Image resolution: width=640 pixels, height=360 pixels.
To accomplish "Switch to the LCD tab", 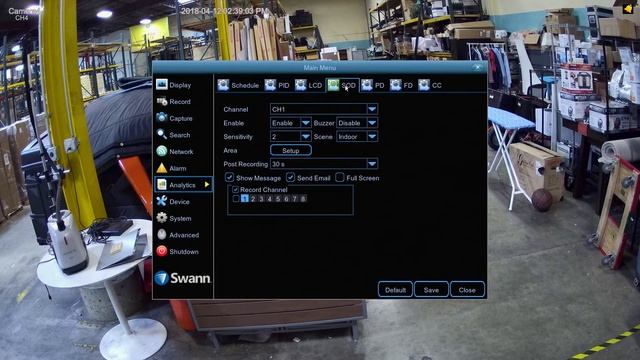I will point(309,85).
